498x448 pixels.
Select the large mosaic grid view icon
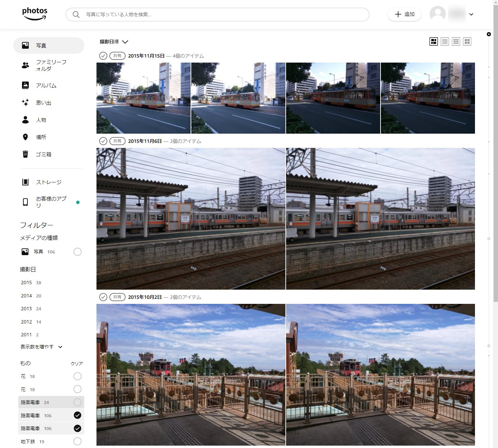[x=433, y=41]
